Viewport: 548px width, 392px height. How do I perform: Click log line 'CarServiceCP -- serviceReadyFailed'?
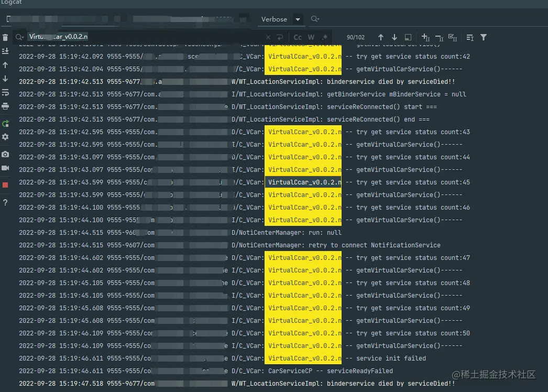point(206,371)
